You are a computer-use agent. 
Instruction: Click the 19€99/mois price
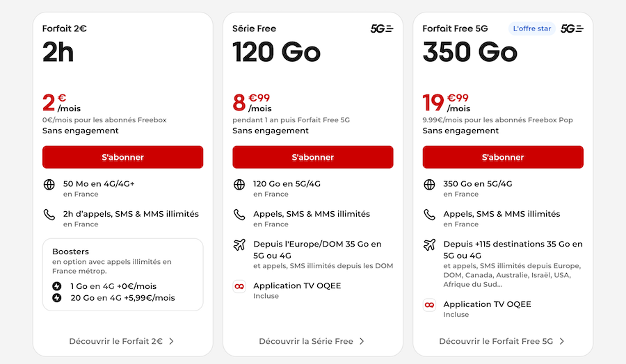point(447,103)
